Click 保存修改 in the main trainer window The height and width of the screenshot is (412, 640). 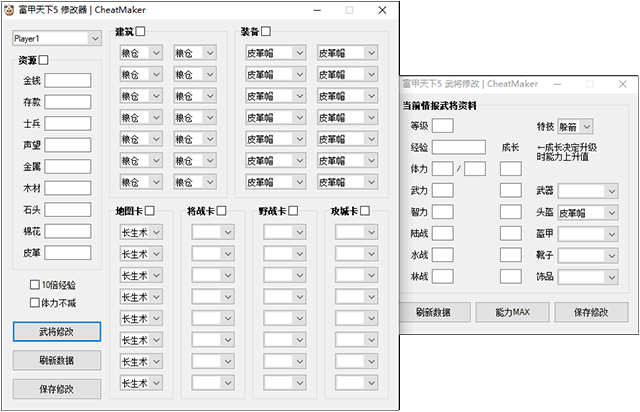pos(57,389)
